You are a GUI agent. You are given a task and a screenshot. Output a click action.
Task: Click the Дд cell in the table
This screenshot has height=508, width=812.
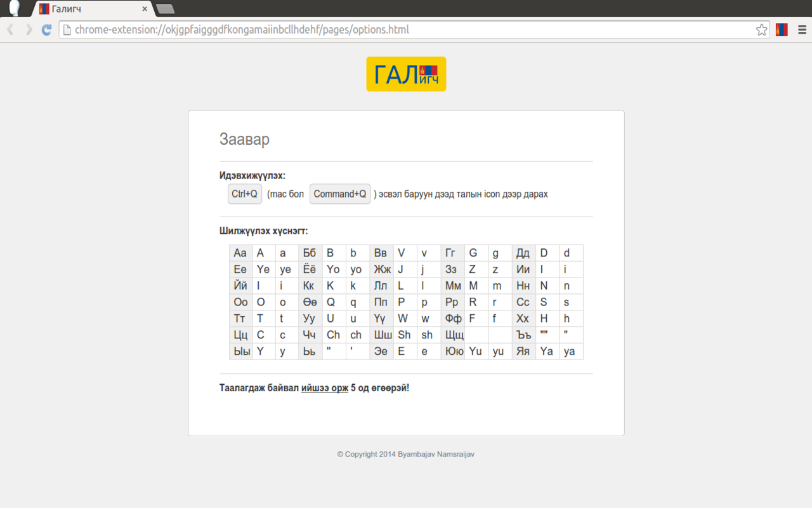(x=523, y=253)
